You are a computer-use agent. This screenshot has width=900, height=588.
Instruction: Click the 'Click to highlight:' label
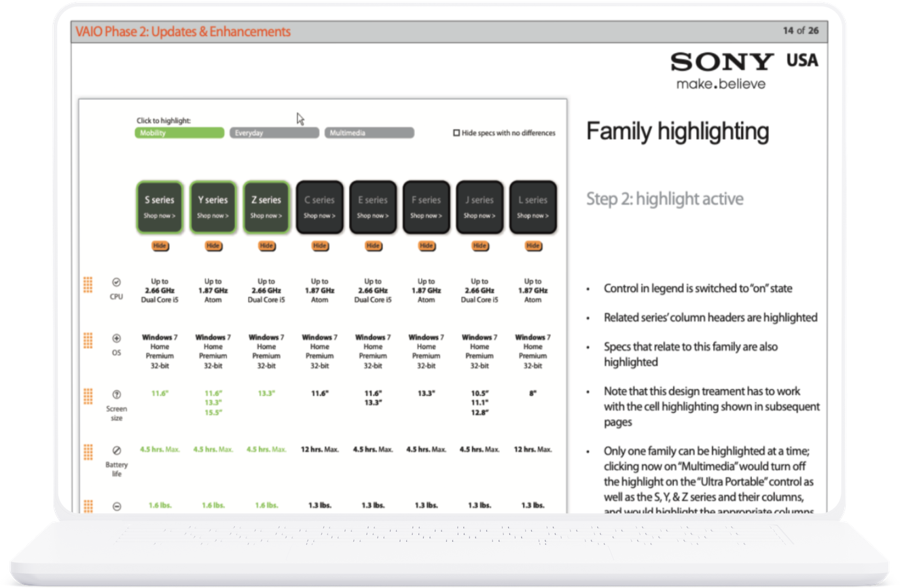164,121
